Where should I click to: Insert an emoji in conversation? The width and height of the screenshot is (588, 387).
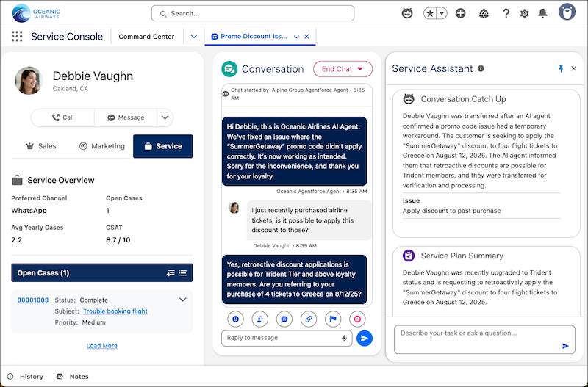click(x=235, y=319)
